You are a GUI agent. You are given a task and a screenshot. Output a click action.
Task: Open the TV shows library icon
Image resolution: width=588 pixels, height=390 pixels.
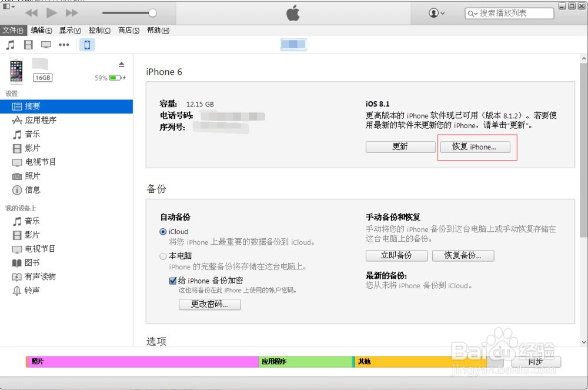pyautogui.click(x=46, y=45)
